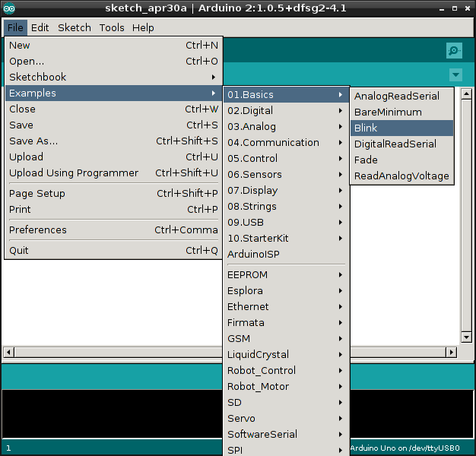The image size is (476, 456).
Task: Expand the GSM library examples
Action: click(x=286, y=339)
